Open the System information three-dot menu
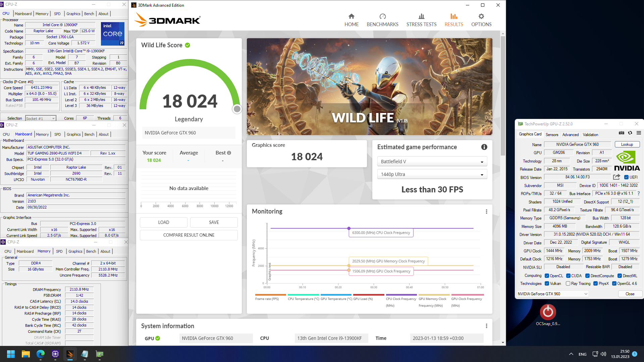Image resolution: width=644 pixels, height=362 pixels. coord(486,326)
